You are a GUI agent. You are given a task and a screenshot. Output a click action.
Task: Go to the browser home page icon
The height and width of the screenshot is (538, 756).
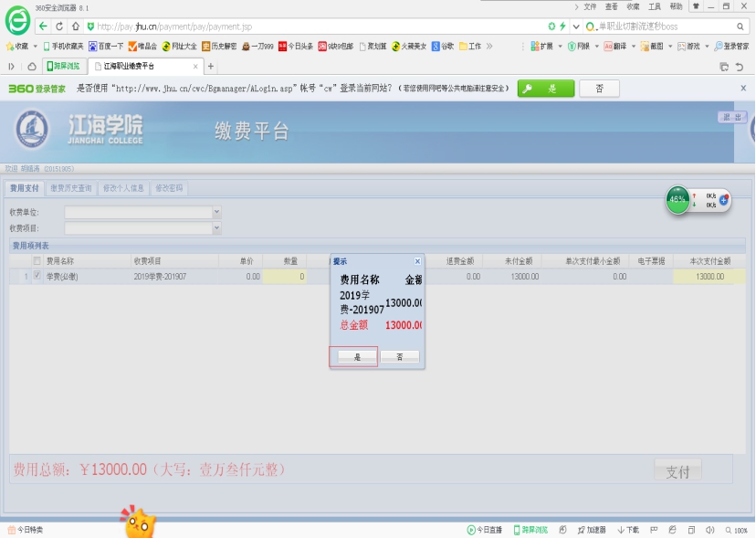77,26
